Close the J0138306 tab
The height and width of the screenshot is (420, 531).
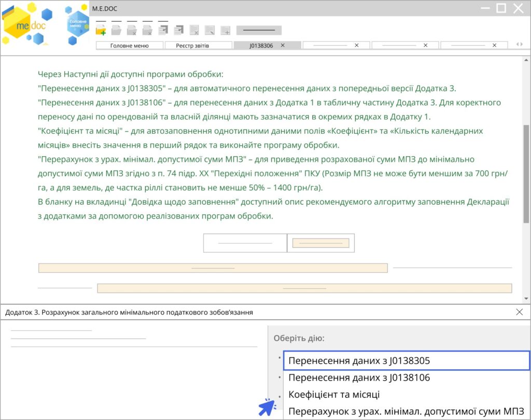point(283,46)
